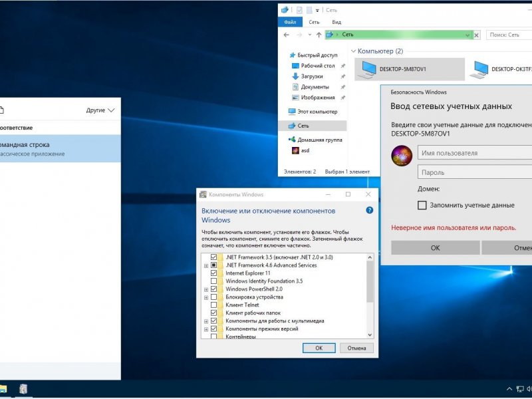The height and width of the screenshot is (399, 532).
Task: Click the Properties icon in Explorer's quick access toolbar
Action: [x=299, y=10]
